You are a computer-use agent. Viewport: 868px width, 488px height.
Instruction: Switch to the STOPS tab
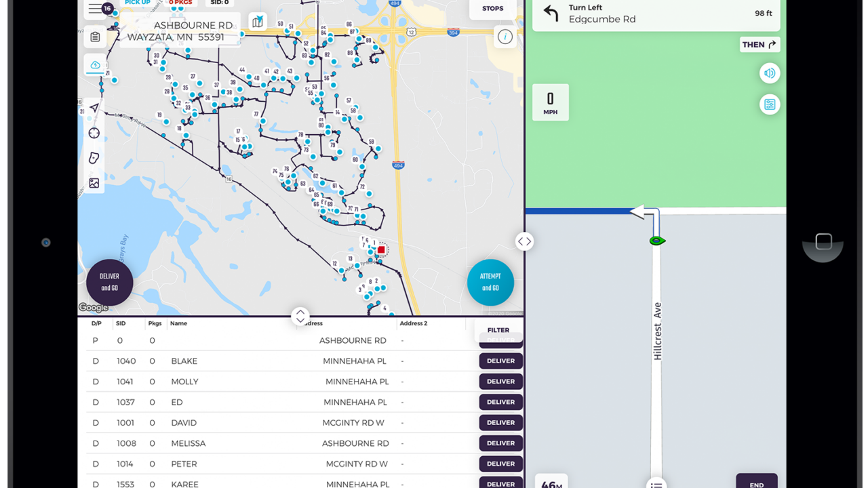[492, 8]
